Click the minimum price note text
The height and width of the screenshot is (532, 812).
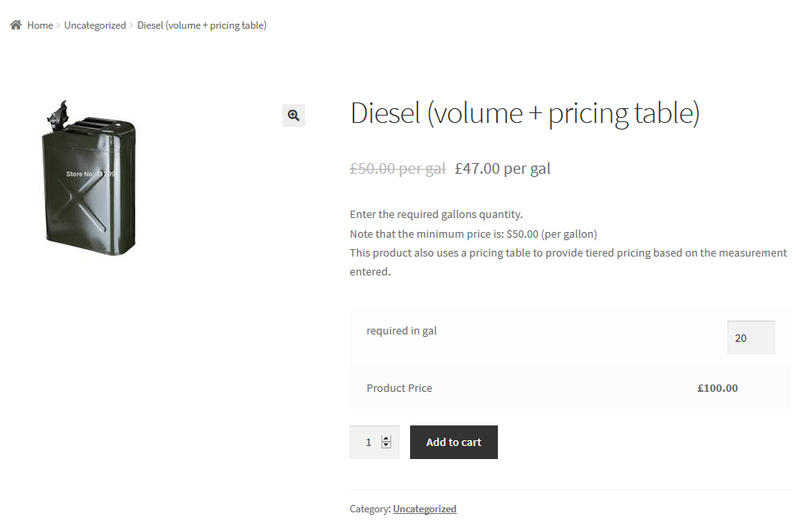click(x=473, y=234)
